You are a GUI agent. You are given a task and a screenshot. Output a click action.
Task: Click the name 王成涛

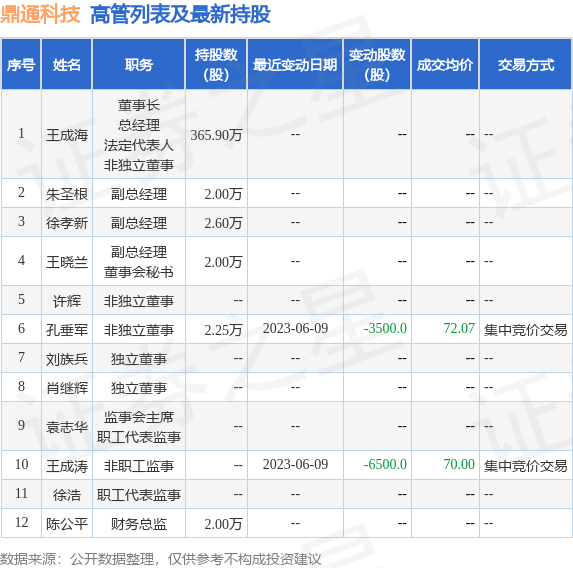pos(67,466)
